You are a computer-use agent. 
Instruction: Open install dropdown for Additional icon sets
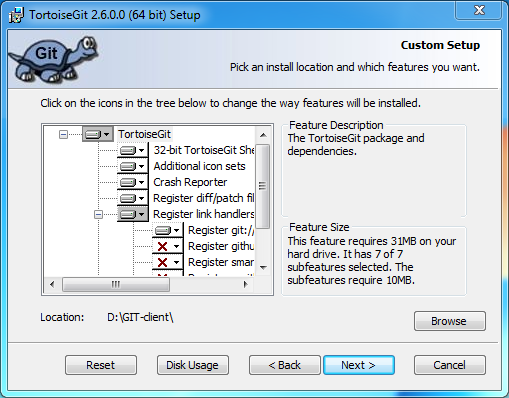point(132,166)
